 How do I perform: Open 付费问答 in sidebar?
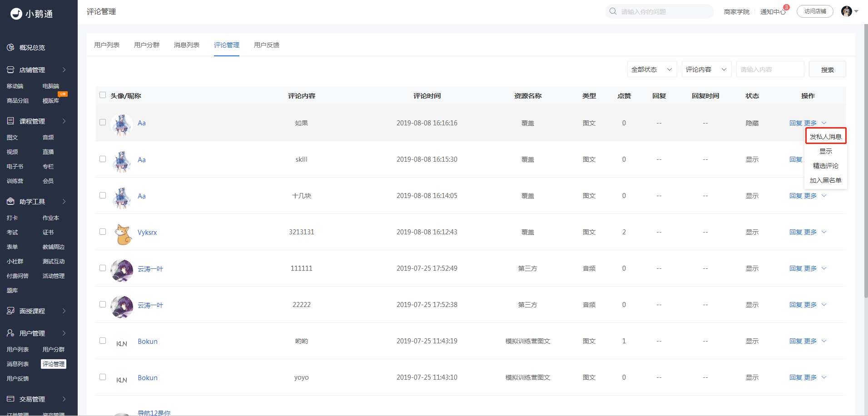click(x=18, y=276)
